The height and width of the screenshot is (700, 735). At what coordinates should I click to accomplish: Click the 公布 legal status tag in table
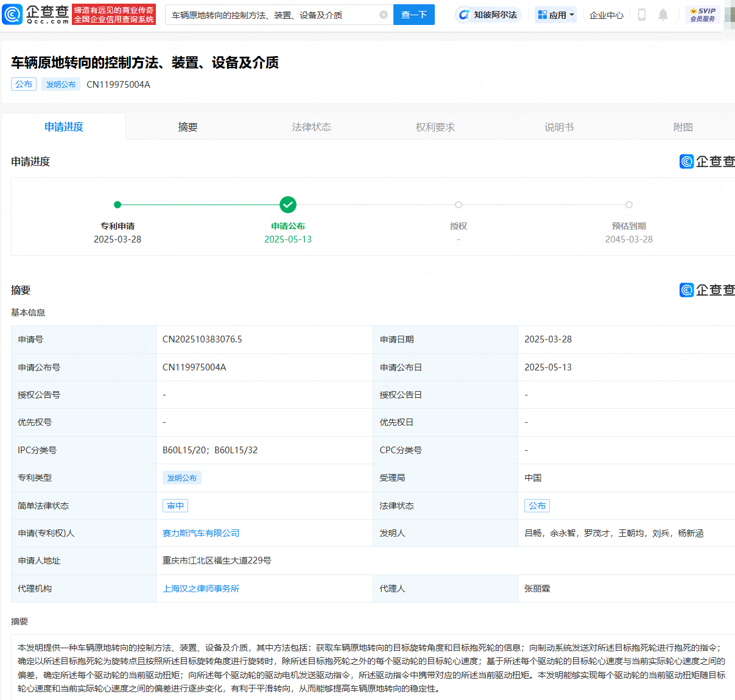pos(537,506)
